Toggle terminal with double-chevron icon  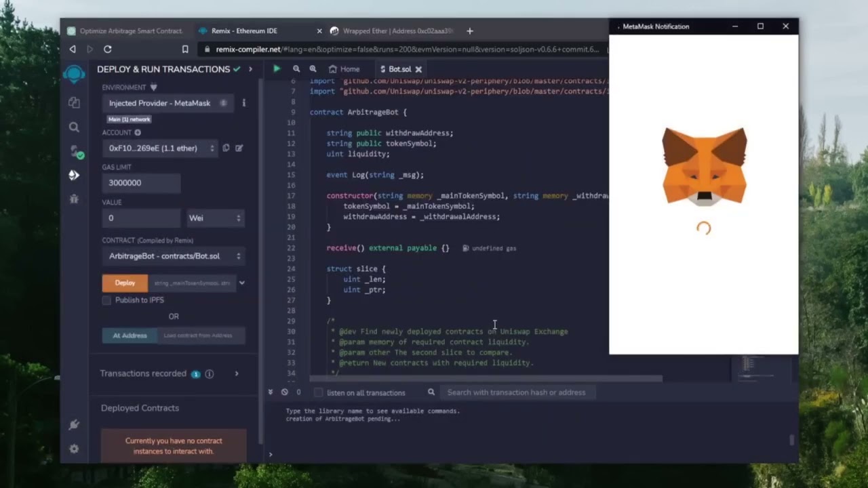(271, 392)
